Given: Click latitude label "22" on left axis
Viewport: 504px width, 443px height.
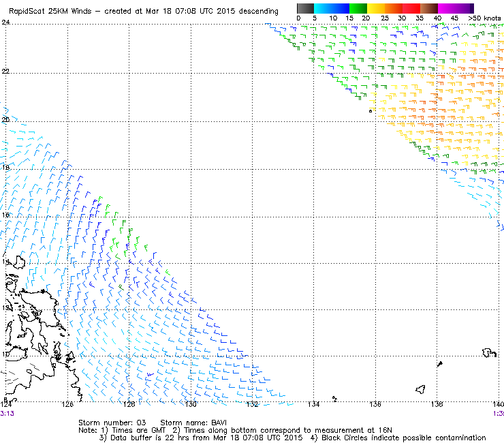Looking at the screenshot, I should (5, 71).
